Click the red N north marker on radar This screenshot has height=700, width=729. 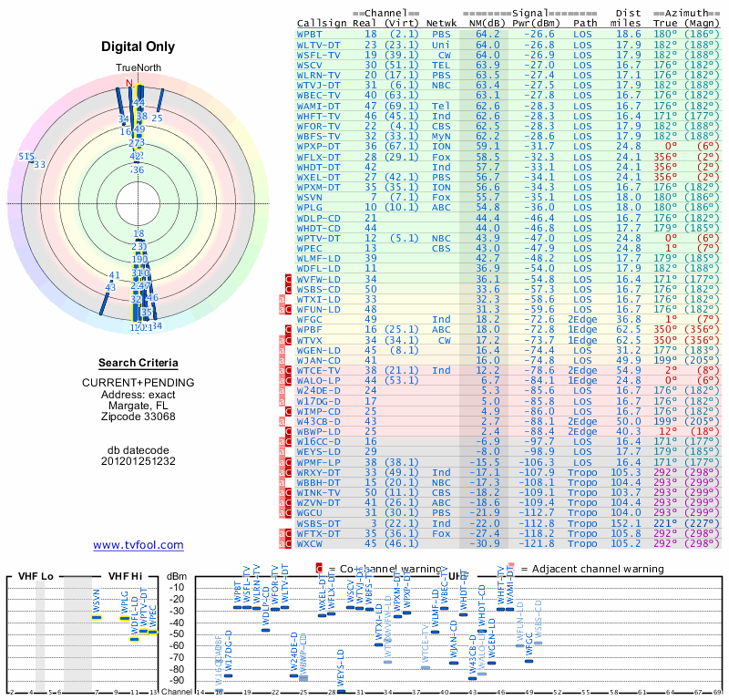tap(129, 83)
